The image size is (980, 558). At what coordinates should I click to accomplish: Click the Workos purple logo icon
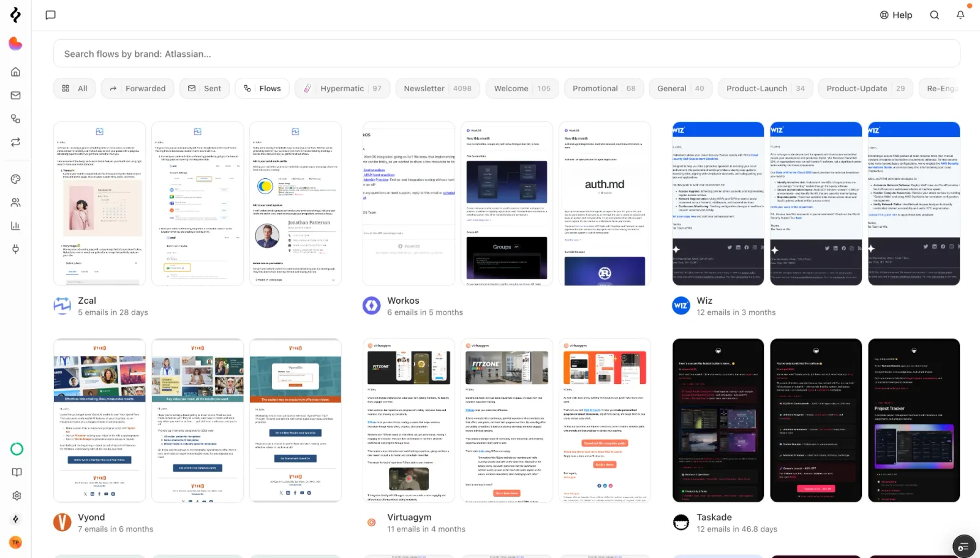(372, 305)
